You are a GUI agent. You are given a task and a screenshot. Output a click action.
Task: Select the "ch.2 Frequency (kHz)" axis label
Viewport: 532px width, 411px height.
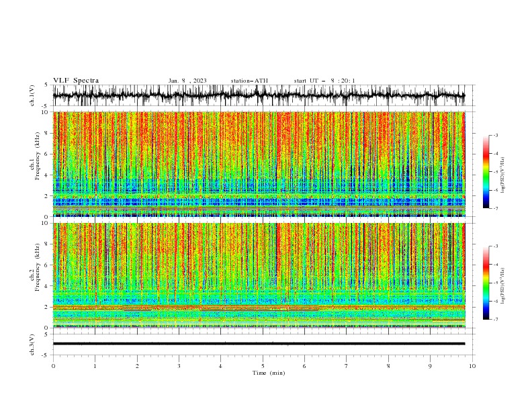click(x=36, y=267)
